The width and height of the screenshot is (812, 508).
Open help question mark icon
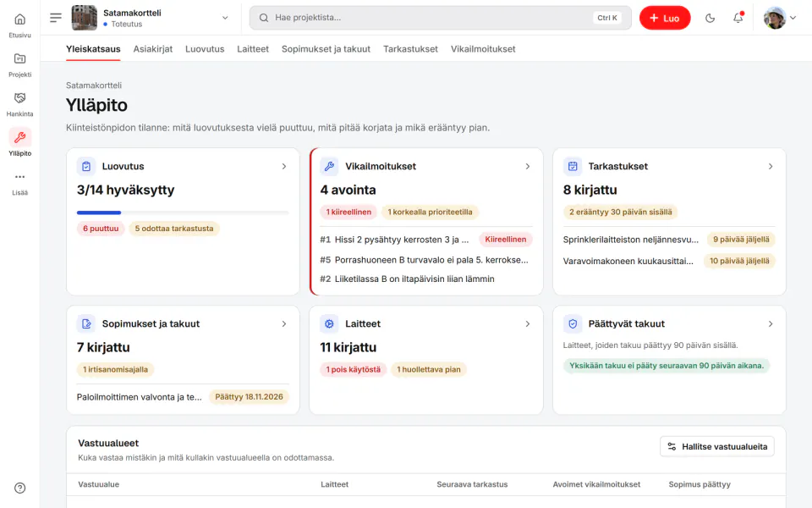(x=19, y=488)
